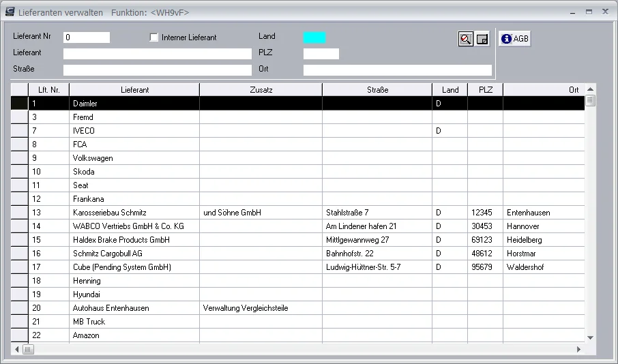Select the IVECO supplier cell

coord(134,131)
